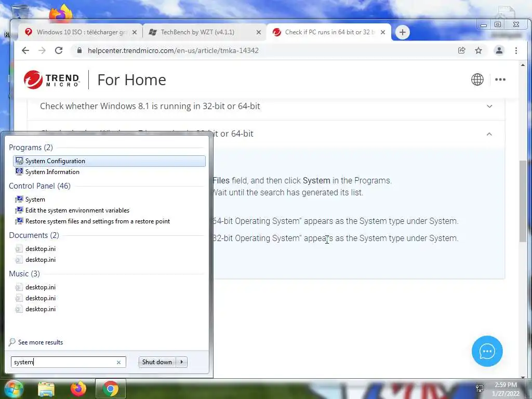Screen dimensions: 532x399
Task: Click the Chrome taskbar icon
Action: 111,389
